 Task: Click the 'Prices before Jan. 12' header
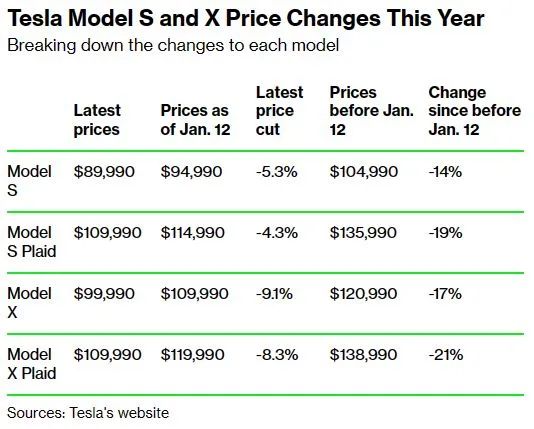click(372, 111)
